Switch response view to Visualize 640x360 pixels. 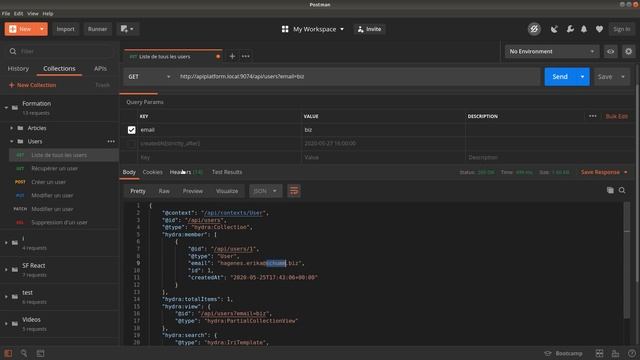(227, 191)
